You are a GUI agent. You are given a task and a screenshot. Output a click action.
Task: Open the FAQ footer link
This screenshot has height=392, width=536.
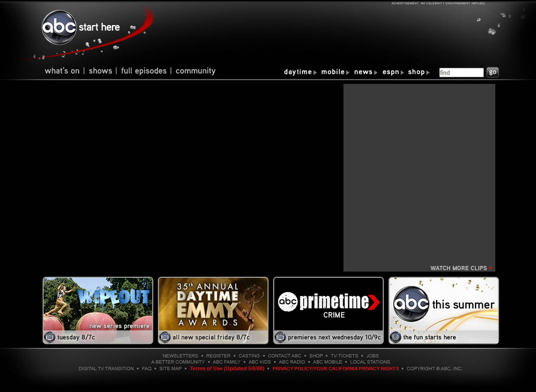[146, 369]
